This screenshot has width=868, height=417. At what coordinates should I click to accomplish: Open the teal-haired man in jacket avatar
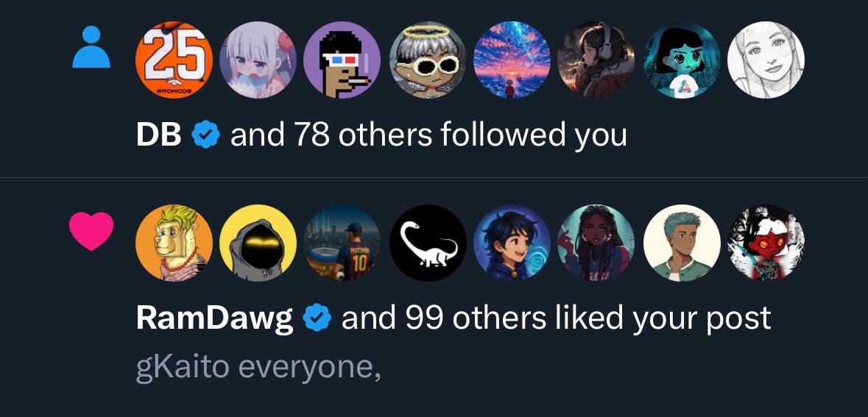682,243
